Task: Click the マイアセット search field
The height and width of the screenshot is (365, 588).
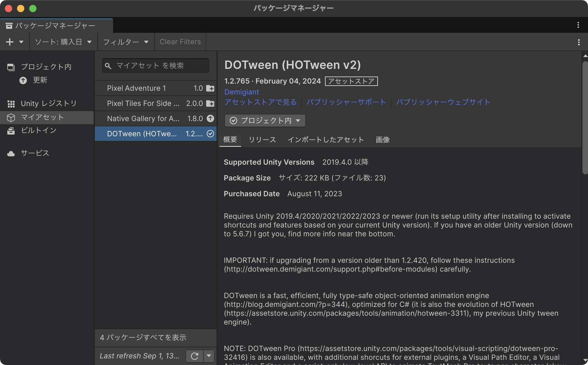Action: [x=155, y=65]
